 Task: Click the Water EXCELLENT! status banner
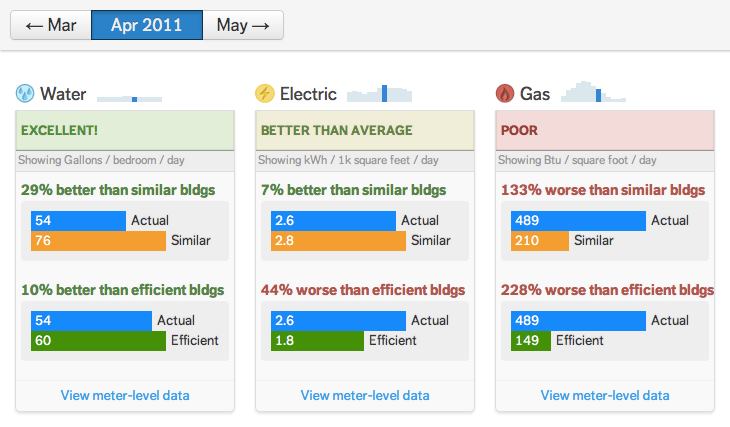point(125,130)
